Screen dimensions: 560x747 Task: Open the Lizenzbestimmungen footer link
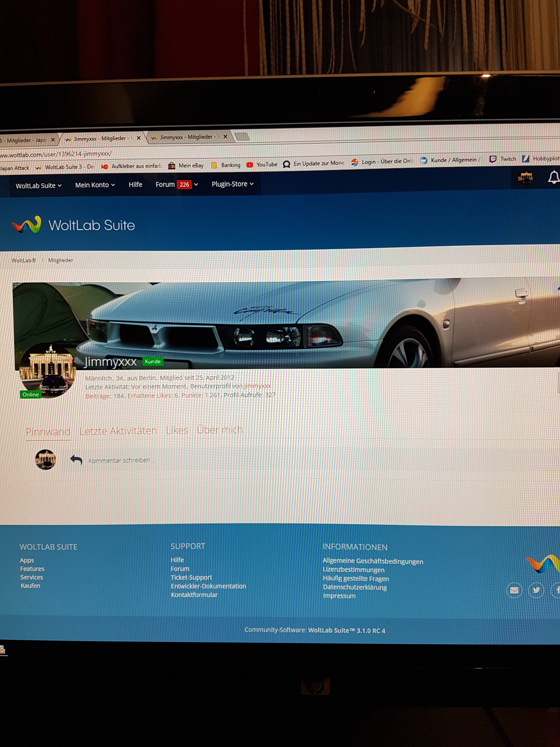pyautogui.click(x=354, y=570)
